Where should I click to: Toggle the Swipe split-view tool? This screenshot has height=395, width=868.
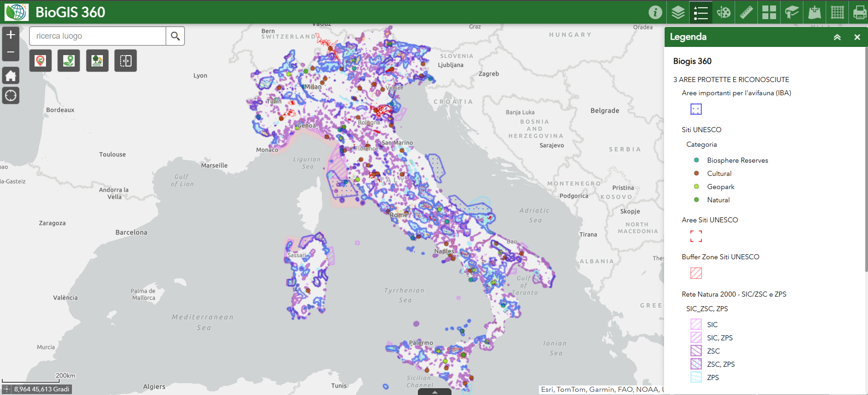[126, 61]
